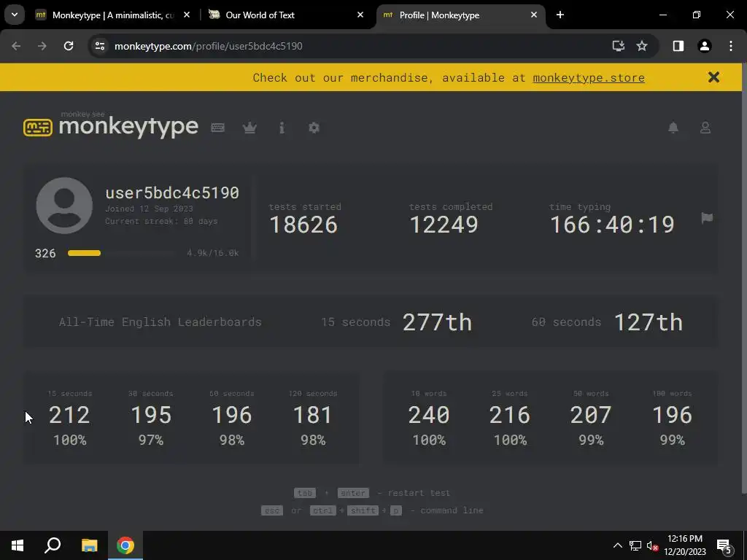Go forward in browser history
747x560 pixels.
pos(42,46)
